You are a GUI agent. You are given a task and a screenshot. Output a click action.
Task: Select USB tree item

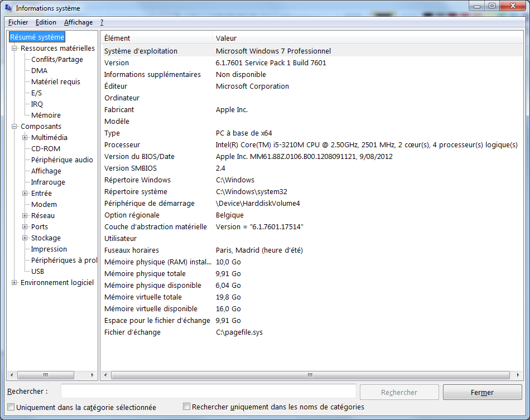pos(37,271)
